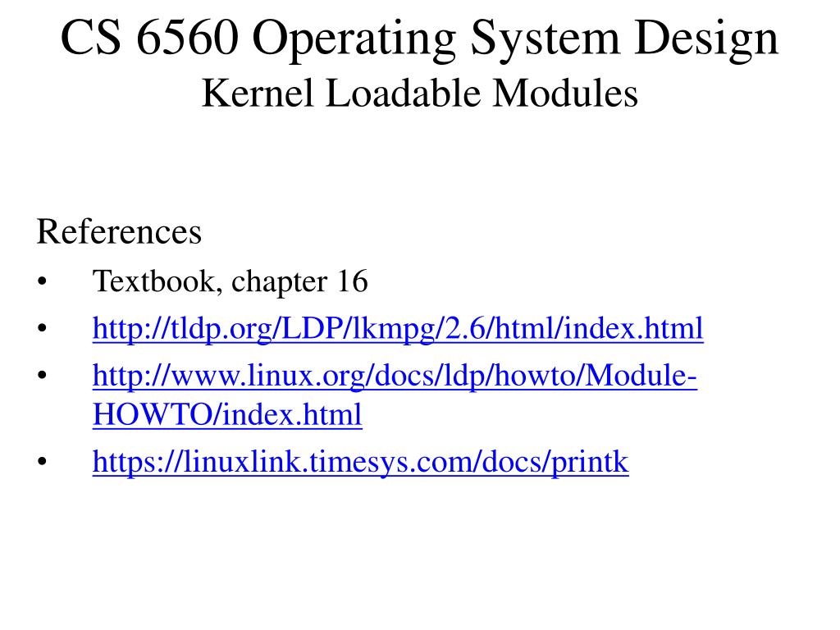Screen dimensions: 840x630
Task: Open the linux.org Module-HOWTO link
Action: [x=395, y=395]
